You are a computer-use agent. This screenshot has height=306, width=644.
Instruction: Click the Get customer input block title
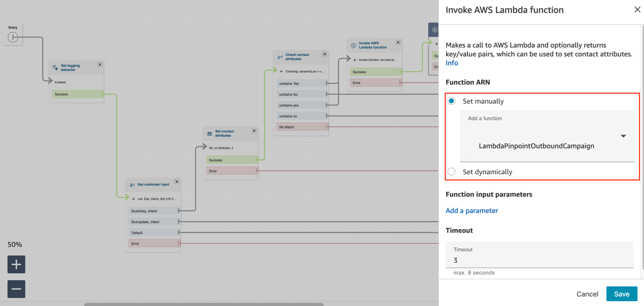tap(153, 185)
